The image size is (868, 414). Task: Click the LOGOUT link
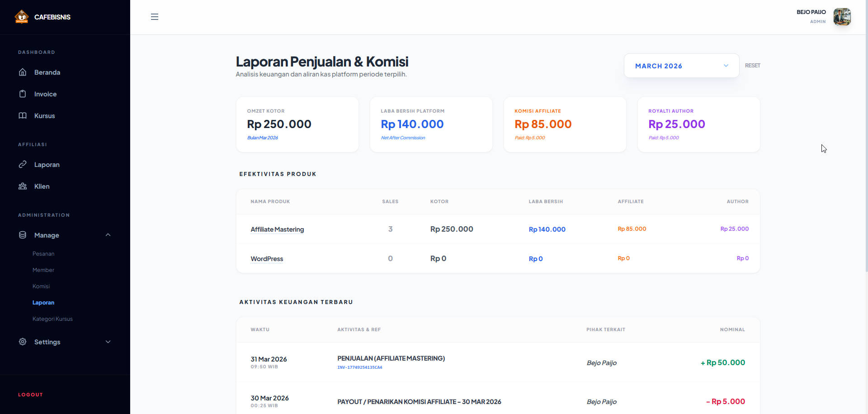(30, 394)
